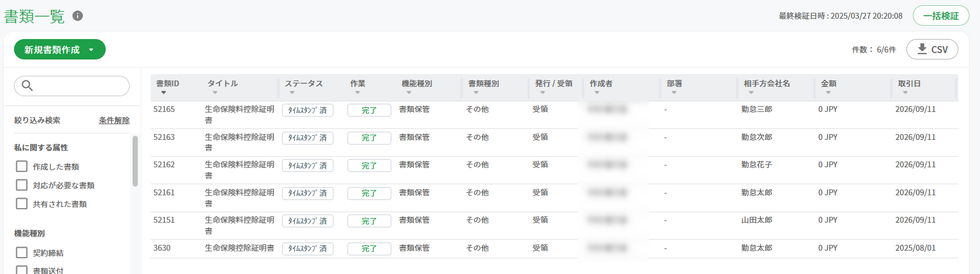Click the 取引日 column sort arrow

(x=905, y=93)
